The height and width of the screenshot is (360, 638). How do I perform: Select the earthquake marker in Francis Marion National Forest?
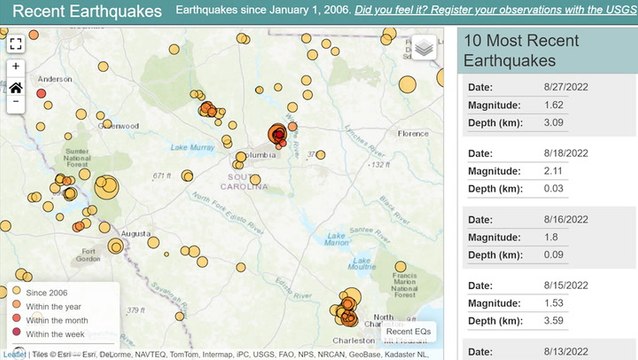[400, 267]
